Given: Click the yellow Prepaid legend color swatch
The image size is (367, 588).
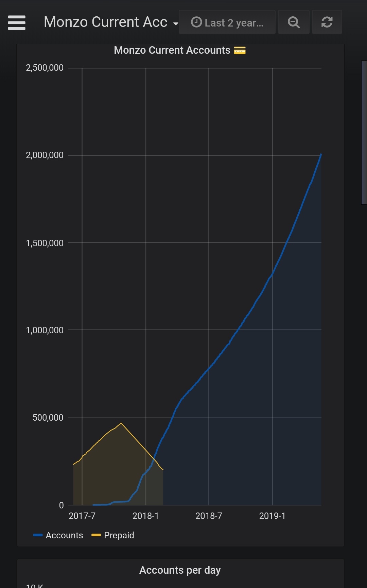Looking at the screenshot, I should [x=96, y=535].
